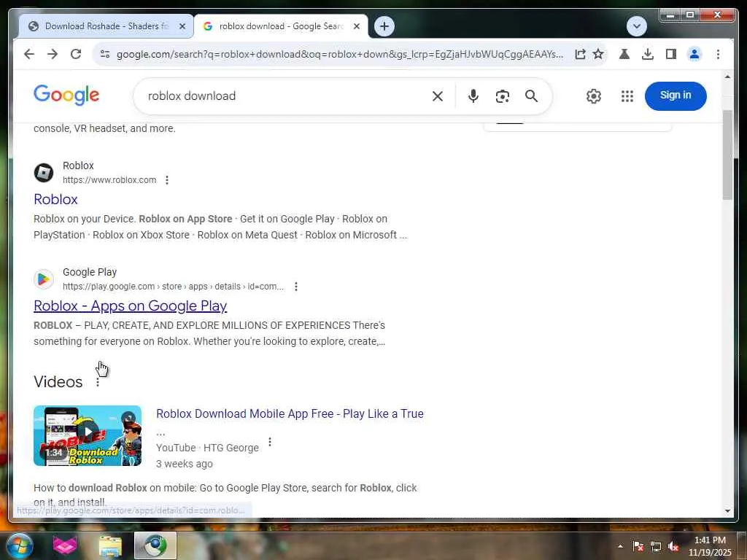Open more options for HTG George video

(x=270, y=442)
